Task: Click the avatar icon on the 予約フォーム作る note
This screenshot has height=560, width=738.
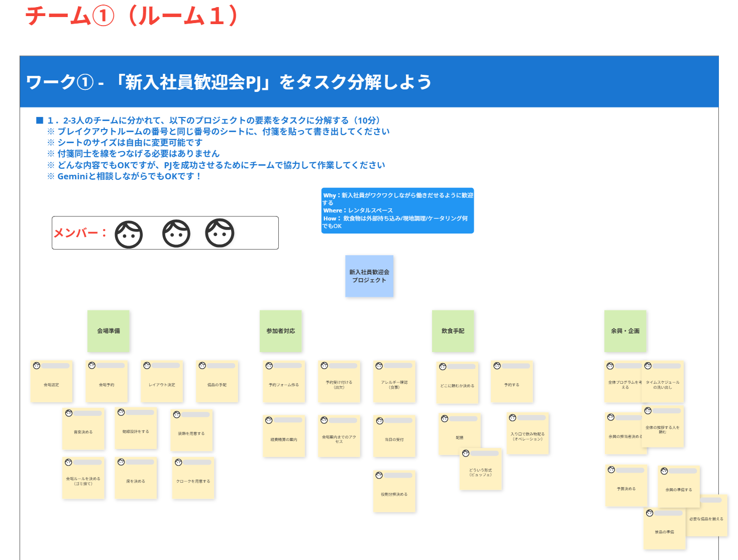Action: [269, 366]
